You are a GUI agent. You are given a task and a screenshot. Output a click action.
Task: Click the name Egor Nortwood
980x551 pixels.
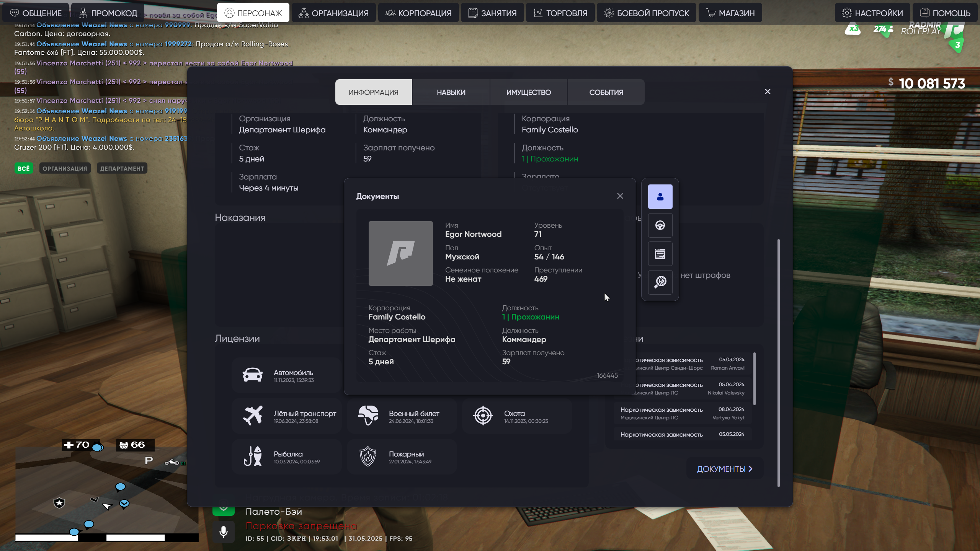pos(473,234)
